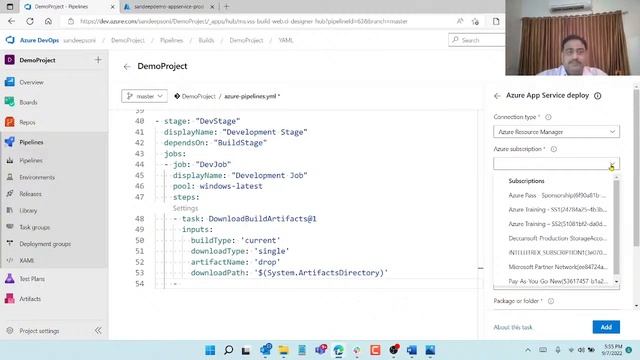Show Azure subscription info tooltip icon

[553, 149]
